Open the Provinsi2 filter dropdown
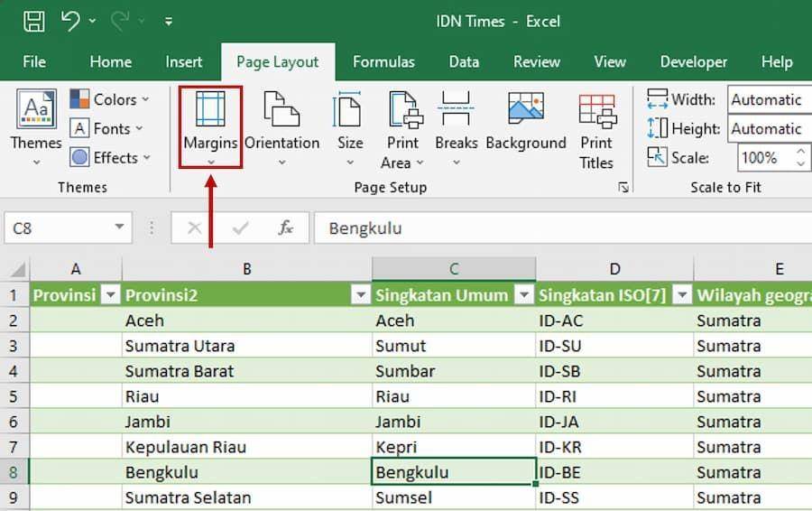 pyautogui.click(x=360, y=295)
